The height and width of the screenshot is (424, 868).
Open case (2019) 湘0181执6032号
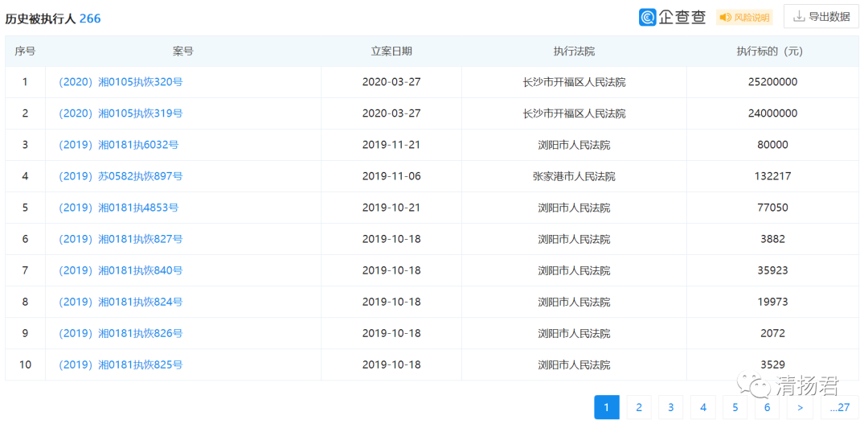point(118,145)
